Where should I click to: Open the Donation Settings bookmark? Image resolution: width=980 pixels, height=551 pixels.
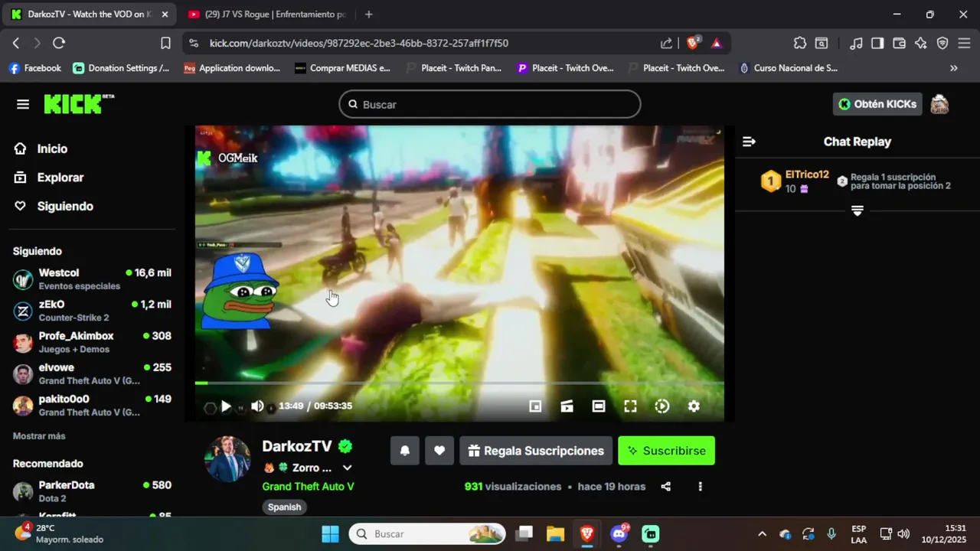tap(121, 68)
